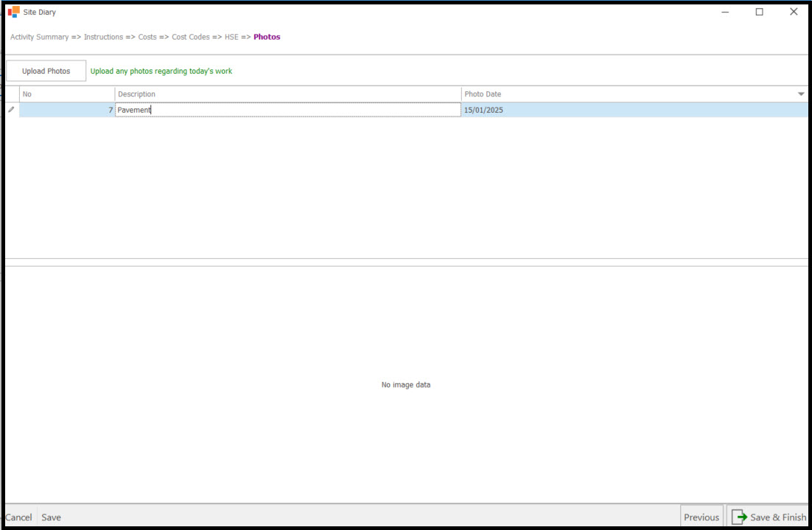Click the Site Diary app icon in title bar

tap(13, 12)
